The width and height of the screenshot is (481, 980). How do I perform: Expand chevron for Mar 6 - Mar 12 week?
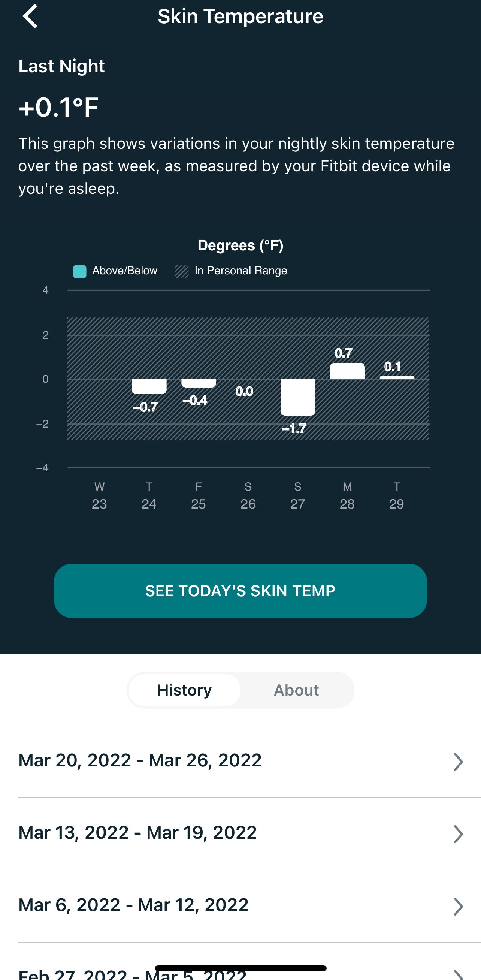coord(458,906)
